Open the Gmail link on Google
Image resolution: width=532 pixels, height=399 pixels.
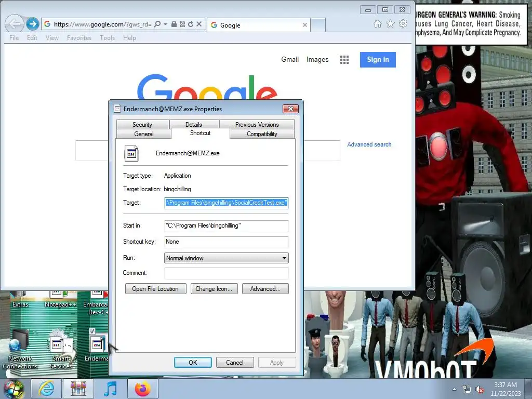(x=290, y=59)
